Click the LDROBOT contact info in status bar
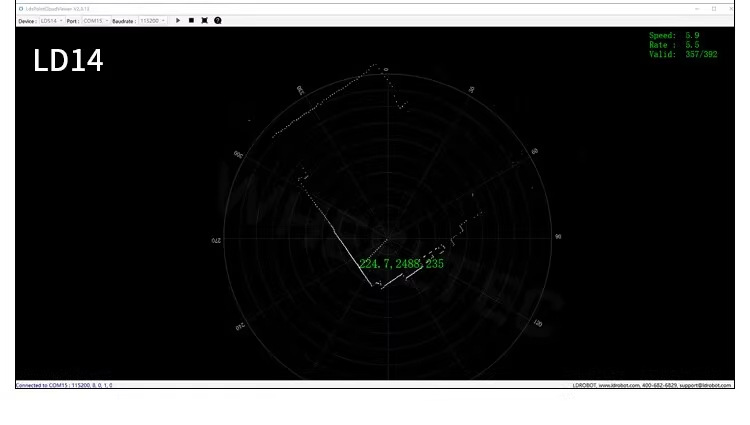 (x=652, y=385)
